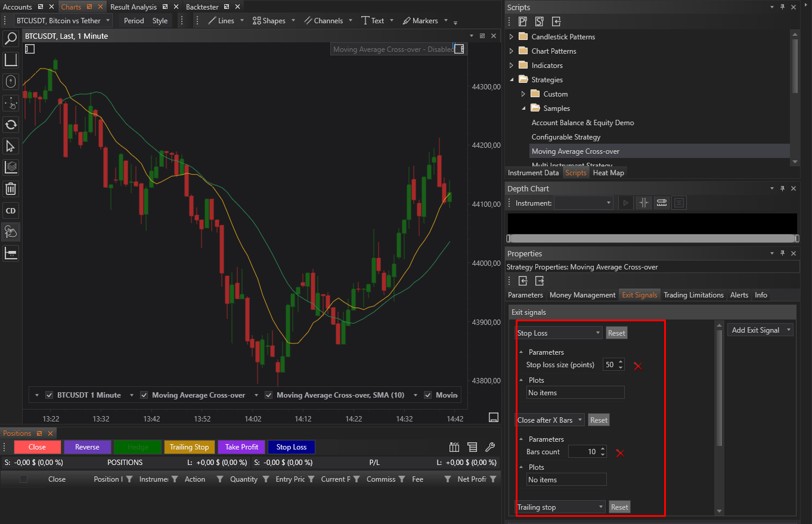
Task: Select the arrow pointer tool in left toolbar
Action: [x=11, y=146]
